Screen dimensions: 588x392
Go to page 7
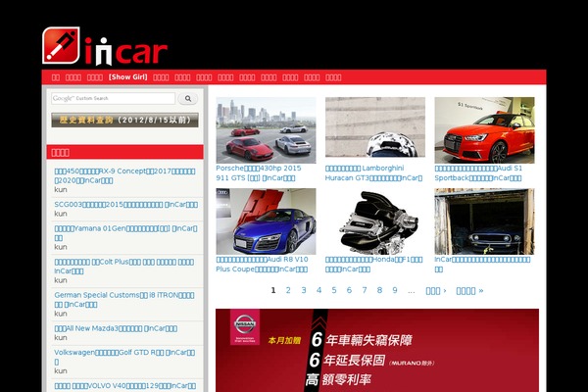tap(365, 290)
